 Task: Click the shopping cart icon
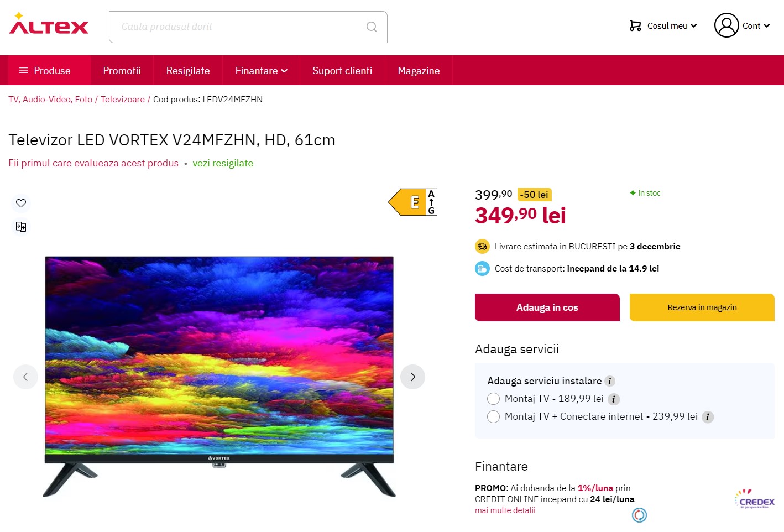click(x=635, y=25)
